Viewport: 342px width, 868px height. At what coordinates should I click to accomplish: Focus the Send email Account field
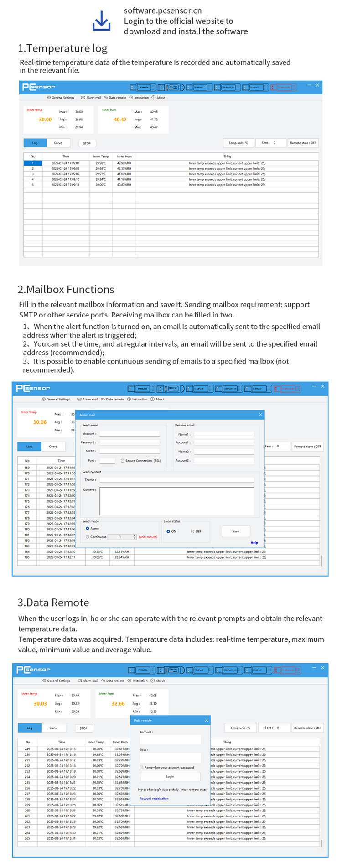point(130,434)
